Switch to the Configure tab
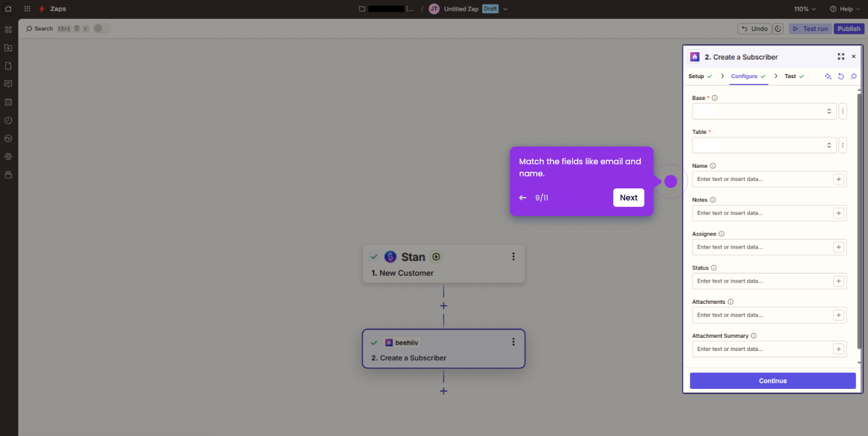This screenshot has width=868, height=436. pyautogui.click(x=748, y=76)
